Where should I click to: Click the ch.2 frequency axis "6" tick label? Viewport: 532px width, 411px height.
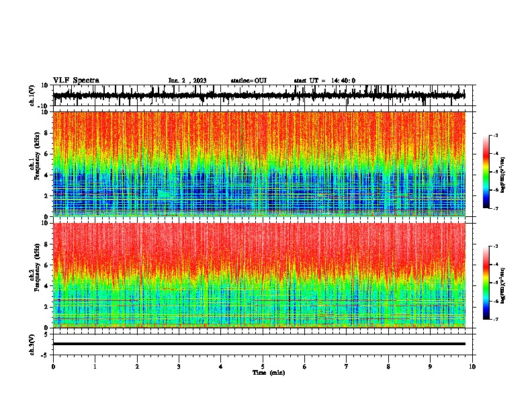[x=46, y=265]
